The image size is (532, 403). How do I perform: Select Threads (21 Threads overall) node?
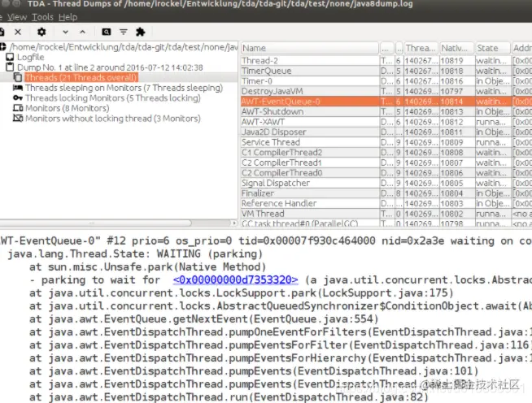click(81, 77)
